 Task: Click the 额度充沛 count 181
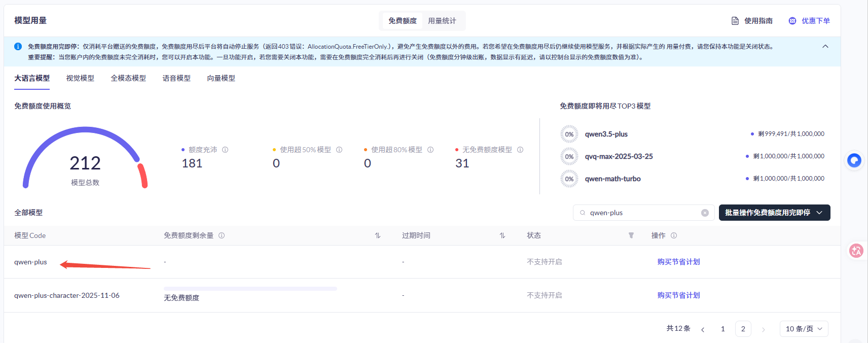pyautogui.click(x=192, y=163)
